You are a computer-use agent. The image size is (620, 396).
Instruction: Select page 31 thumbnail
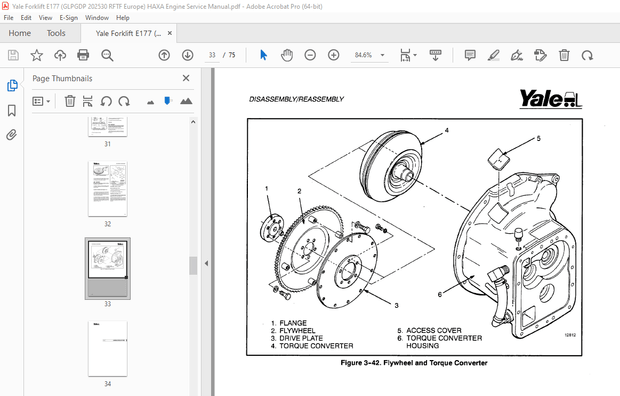(x=108, y=127)
